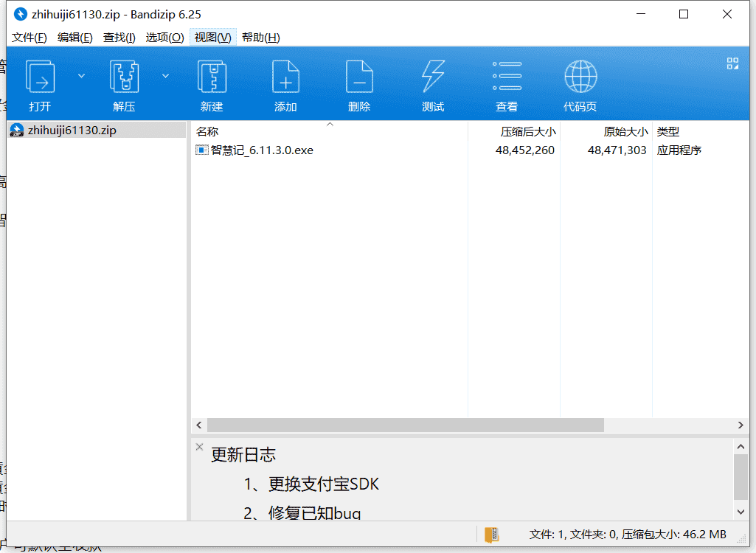Image resolution: width=756 pixels, height=553 pixels.
Task: Click the horizontal scrollbar right arrow
Action: 741,425
